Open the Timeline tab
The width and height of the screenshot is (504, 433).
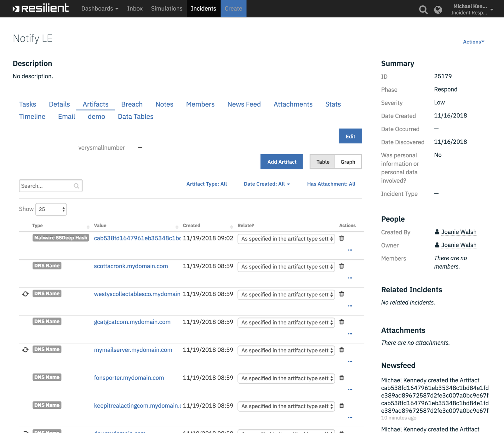click(32, 116)
